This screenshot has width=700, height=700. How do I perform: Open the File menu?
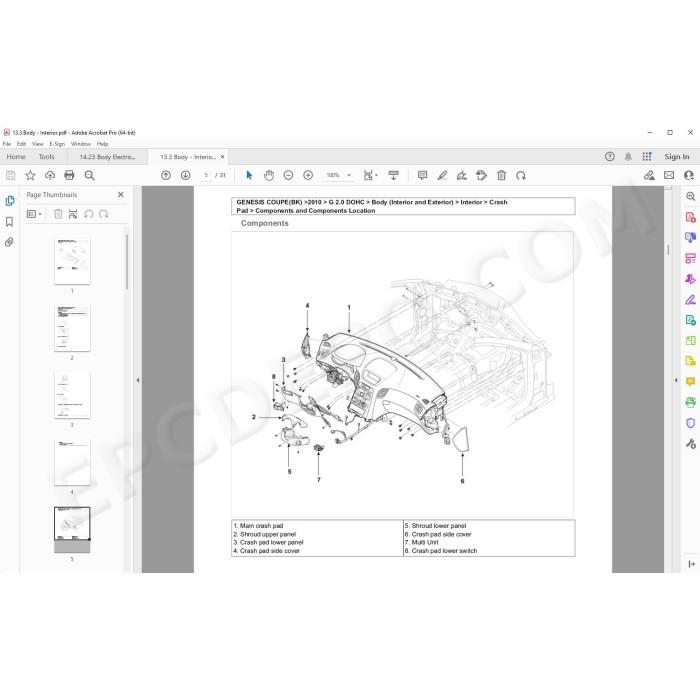(x=7, y=144)
